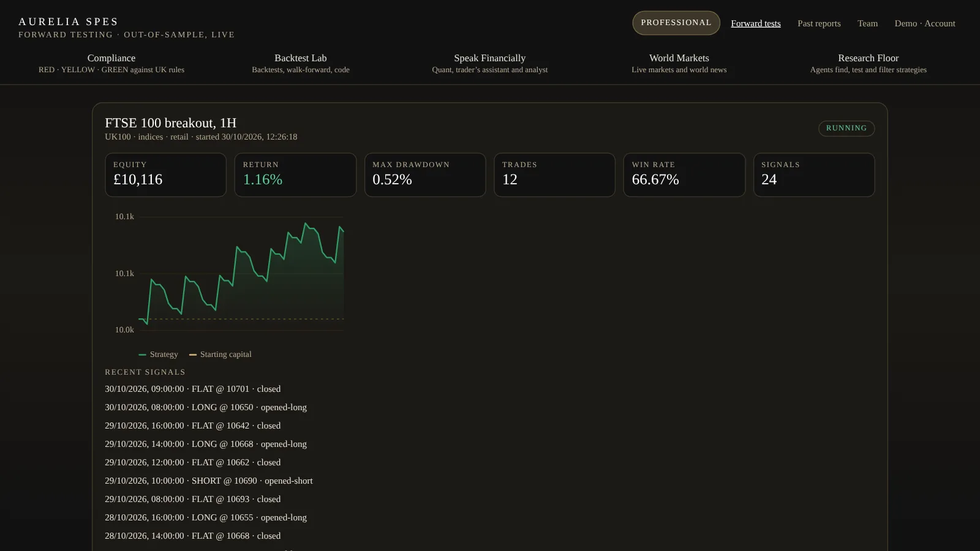Click the FTSE 100 breakout, 1H title
This screenshot has width=980, height=551.
tap(170, 122)
